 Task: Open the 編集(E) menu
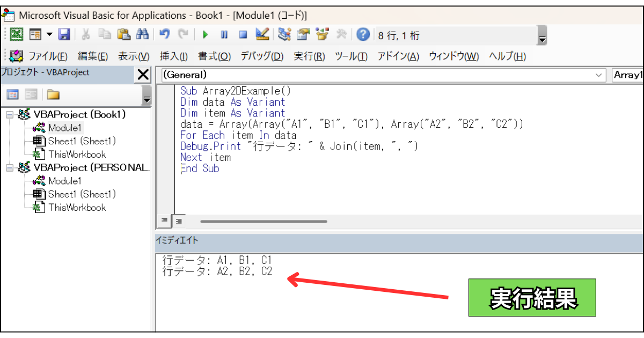point(93,56)
